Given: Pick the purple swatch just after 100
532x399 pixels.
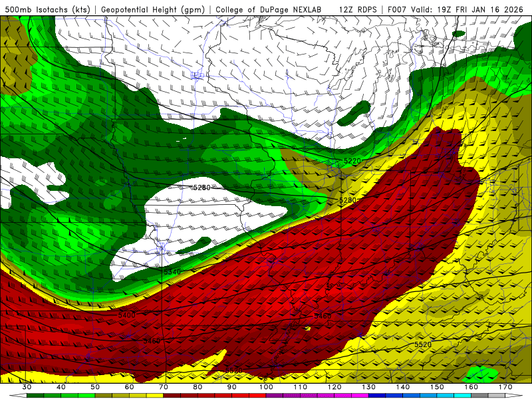Looking at the screenshot, I should (275, 396).
